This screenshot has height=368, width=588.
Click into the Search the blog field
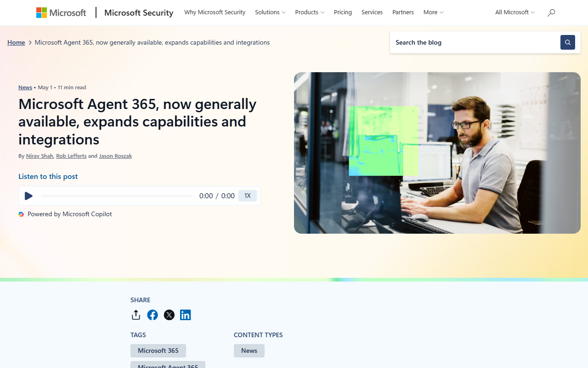(x=475, y=42)
